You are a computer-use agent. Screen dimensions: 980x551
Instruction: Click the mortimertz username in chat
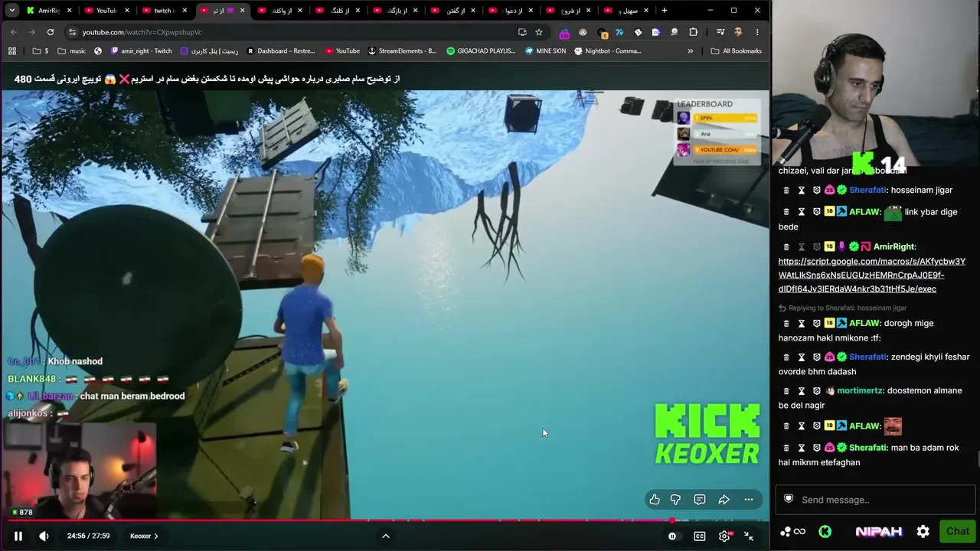[859, 391]
